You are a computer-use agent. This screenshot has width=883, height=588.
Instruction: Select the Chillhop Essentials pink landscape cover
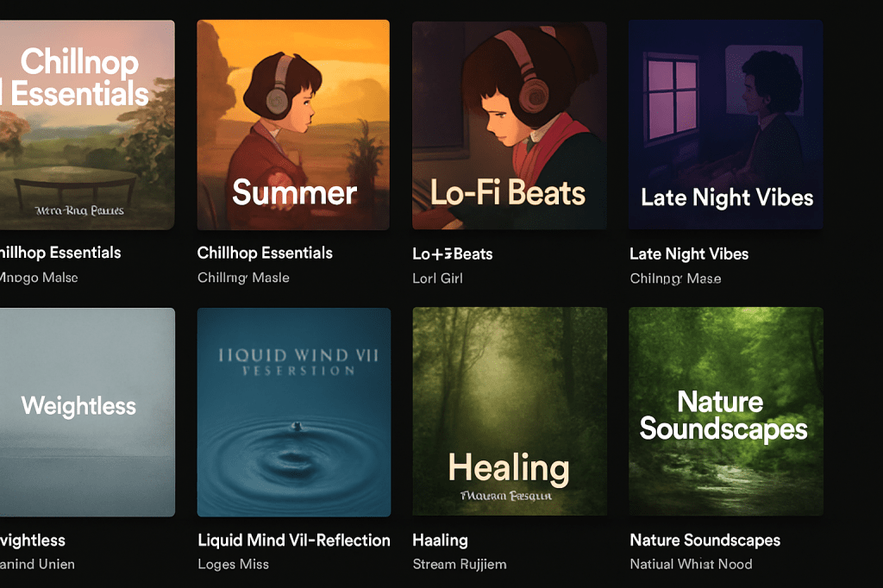point(86,125)
